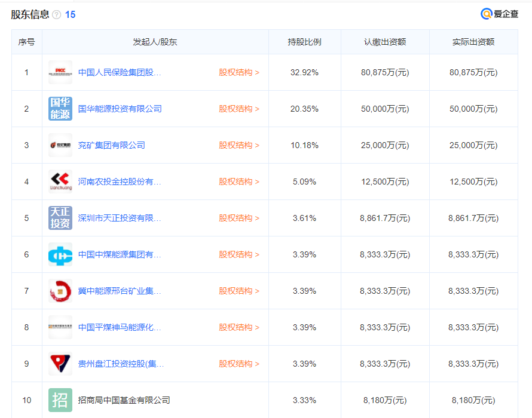Open the 深圳市天正投资有限… link
This screenshot has height=418, width=532.
click(120, 218)
